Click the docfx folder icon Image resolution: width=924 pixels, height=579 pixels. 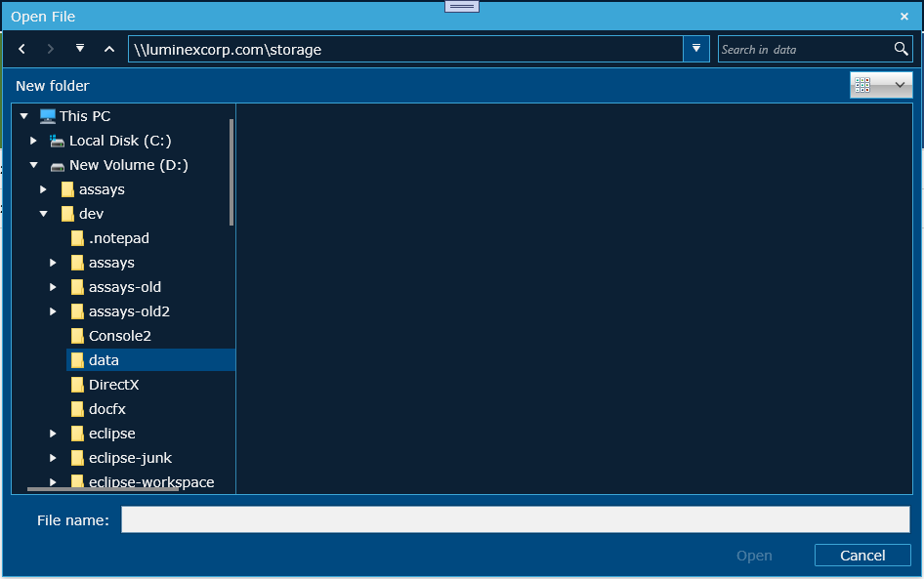click(x=77, y=409)
